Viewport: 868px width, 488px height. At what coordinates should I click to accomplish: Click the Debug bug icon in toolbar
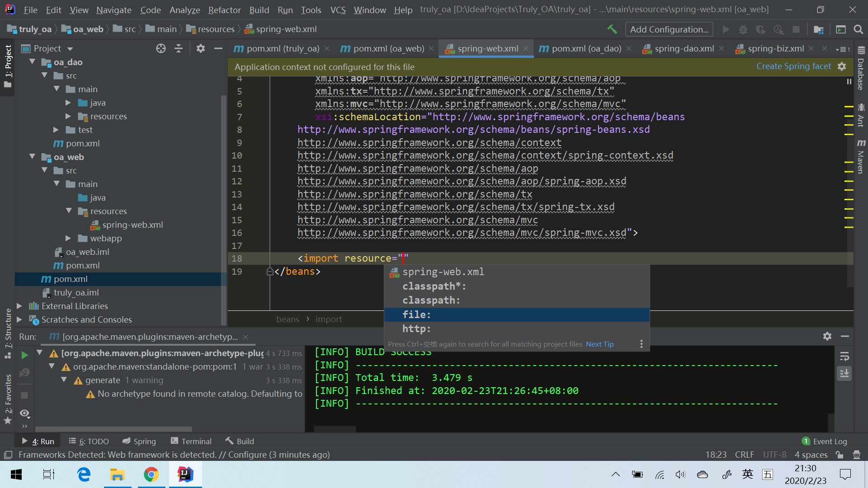click(x=743, y=29)
